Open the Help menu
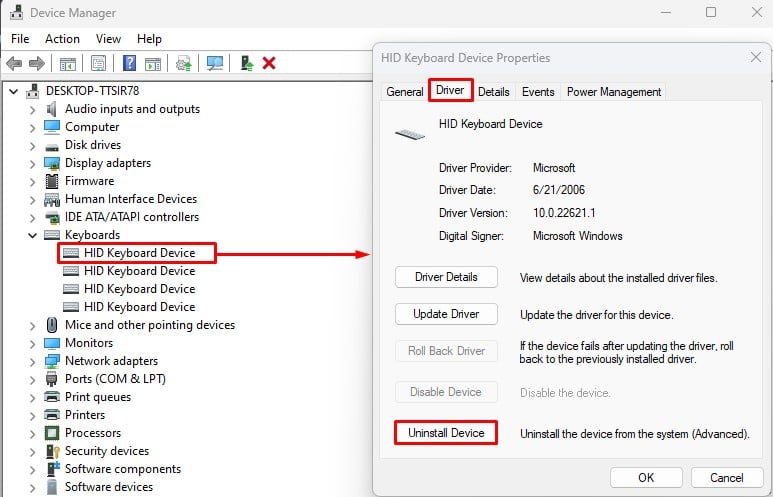The image size is (773, 497). 149,38
